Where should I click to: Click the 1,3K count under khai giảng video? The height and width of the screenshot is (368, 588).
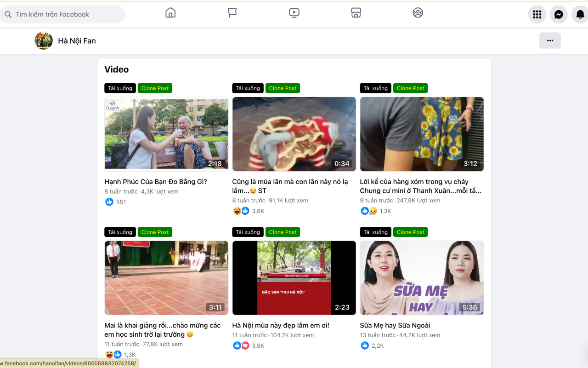click(130, 355)
